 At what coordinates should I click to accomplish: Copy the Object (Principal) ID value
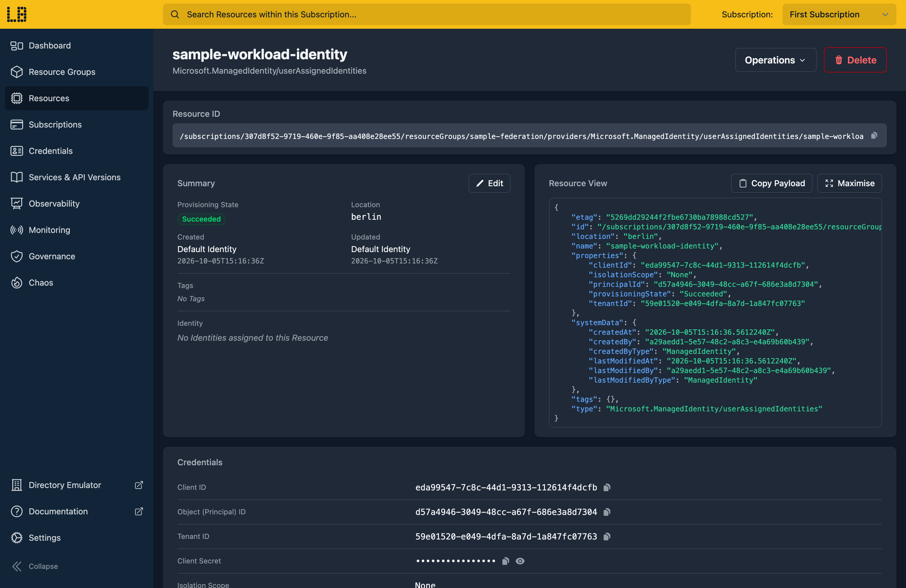(607, 512)
